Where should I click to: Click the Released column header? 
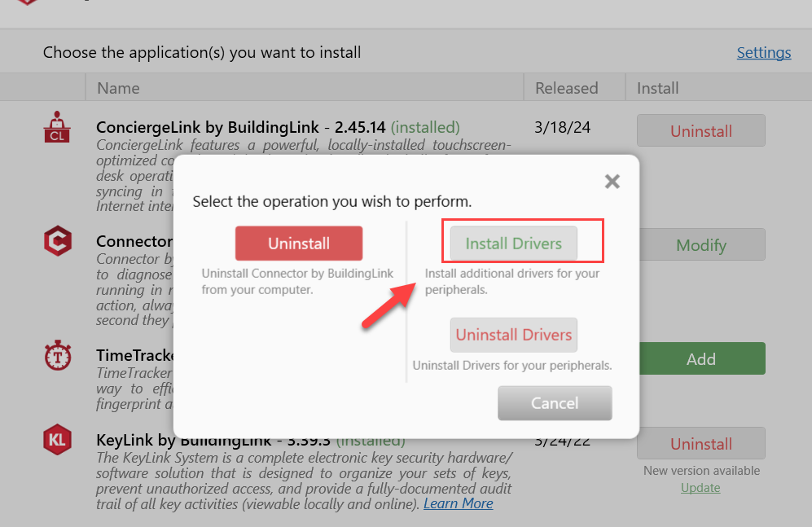[574, 87]
